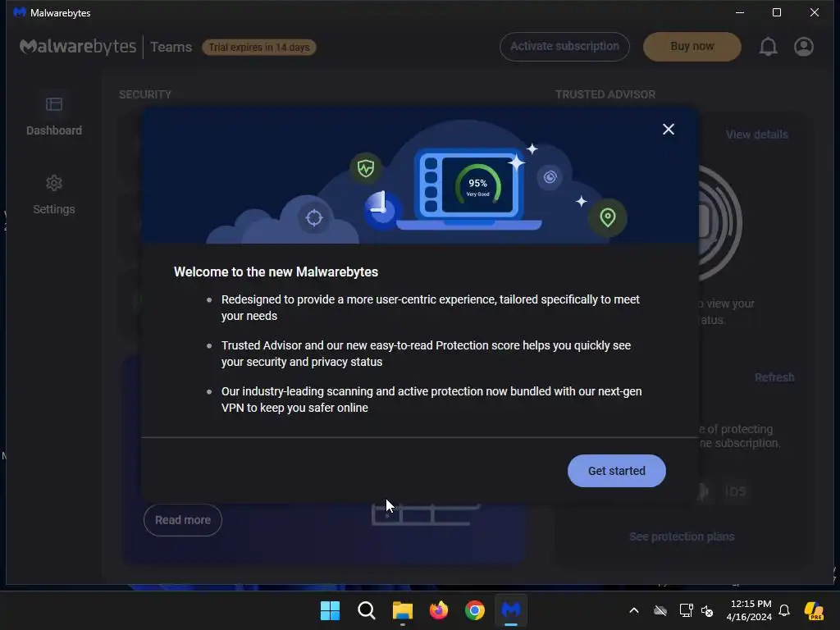
Task: Show hidden system tray icons
Action: click(634, 610)
